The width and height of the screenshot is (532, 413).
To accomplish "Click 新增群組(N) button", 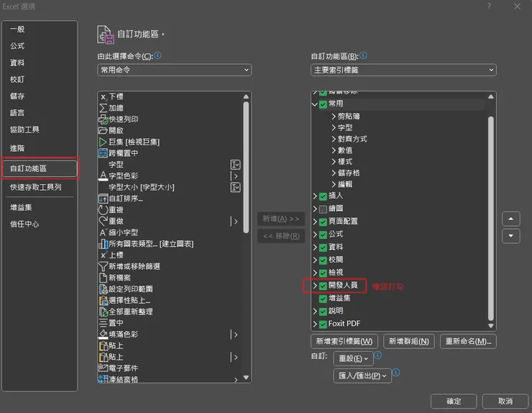I will (409, 341).
